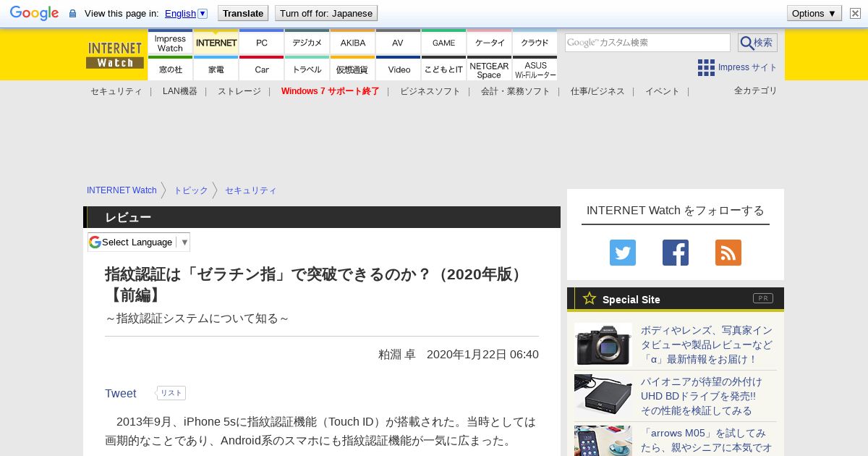Open the ボディやレンズ α article link
This screenshot has width=868, height=456.
(707, 345)
